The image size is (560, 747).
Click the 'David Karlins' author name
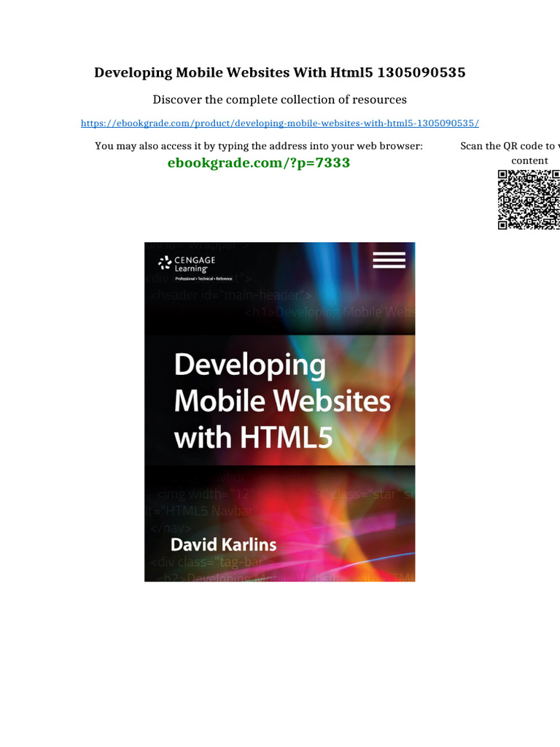click(x=223, y=544)
